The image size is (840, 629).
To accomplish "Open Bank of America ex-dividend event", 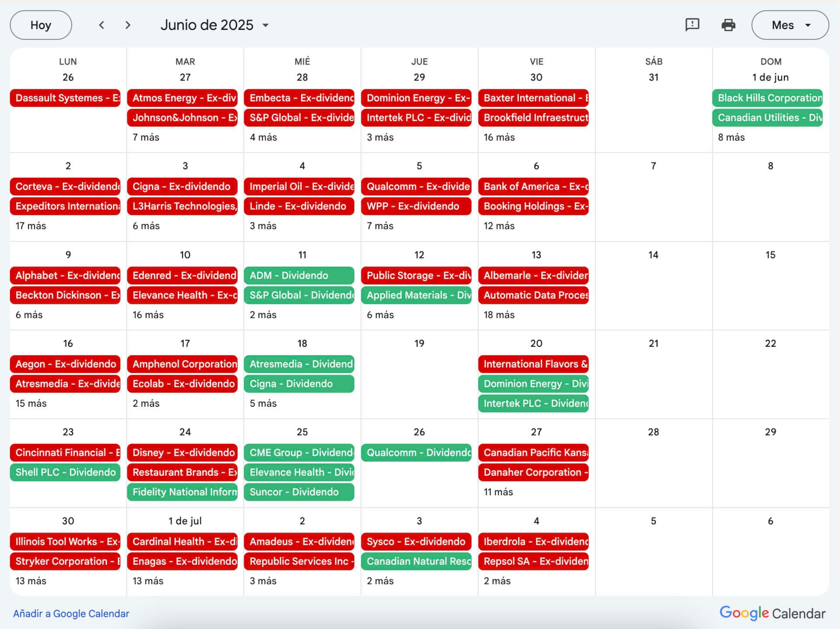I will (533, 186).
